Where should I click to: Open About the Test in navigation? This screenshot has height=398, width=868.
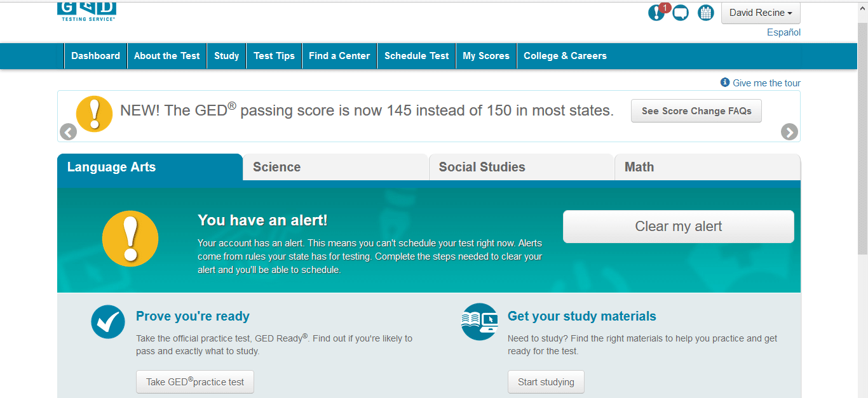(167, 56)
